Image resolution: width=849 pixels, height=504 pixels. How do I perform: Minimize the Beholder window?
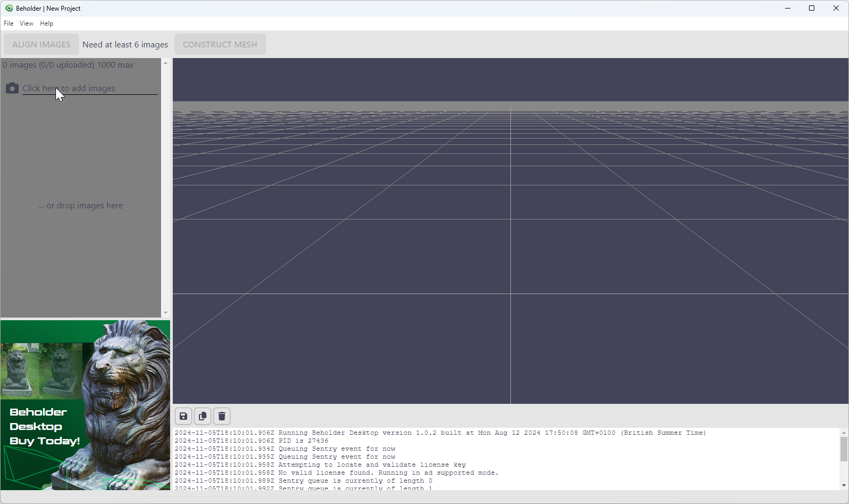[x=788, y=8]
